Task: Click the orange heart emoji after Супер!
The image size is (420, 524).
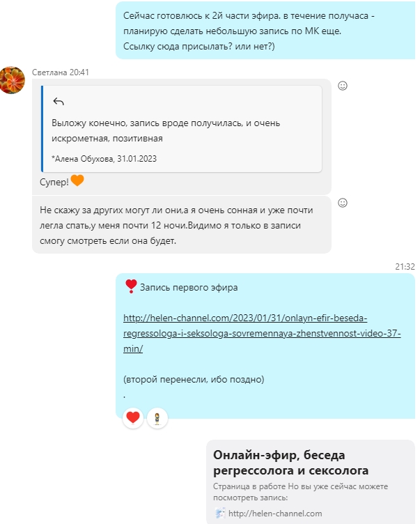Action: [77, 180]
